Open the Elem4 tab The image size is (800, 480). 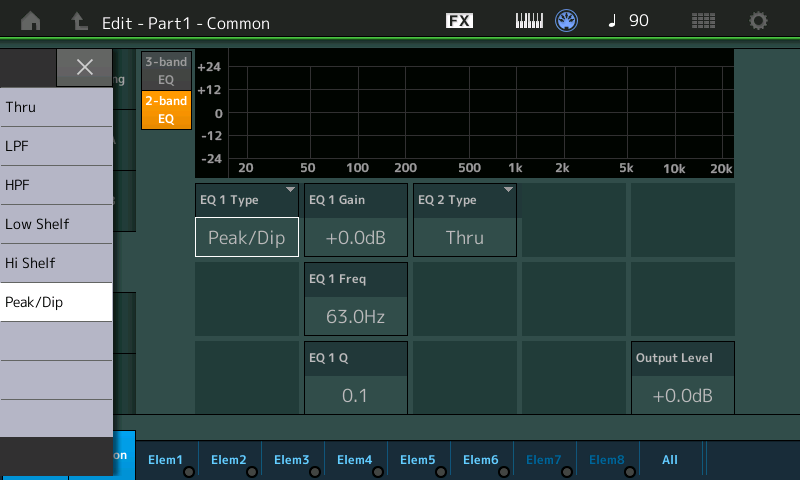pyautogui.click(x=356, y=460)
